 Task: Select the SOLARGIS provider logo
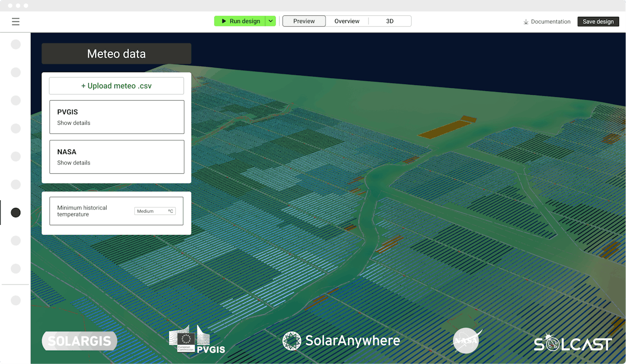(x=79, y=341)
